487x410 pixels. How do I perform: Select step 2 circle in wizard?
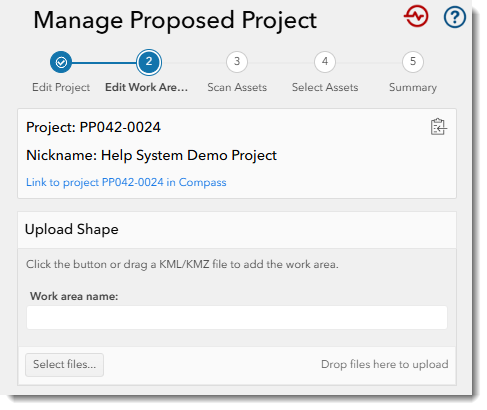149,62
